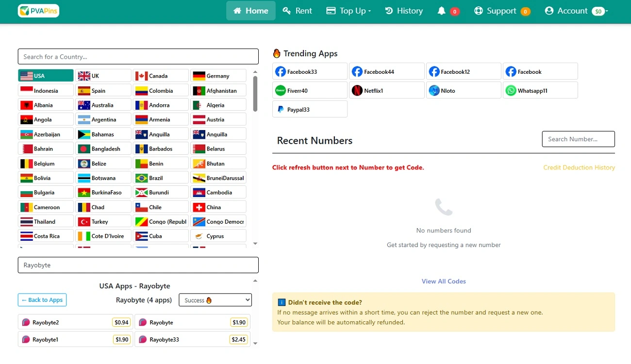Expand the Account menu

[x=576, y=11]
